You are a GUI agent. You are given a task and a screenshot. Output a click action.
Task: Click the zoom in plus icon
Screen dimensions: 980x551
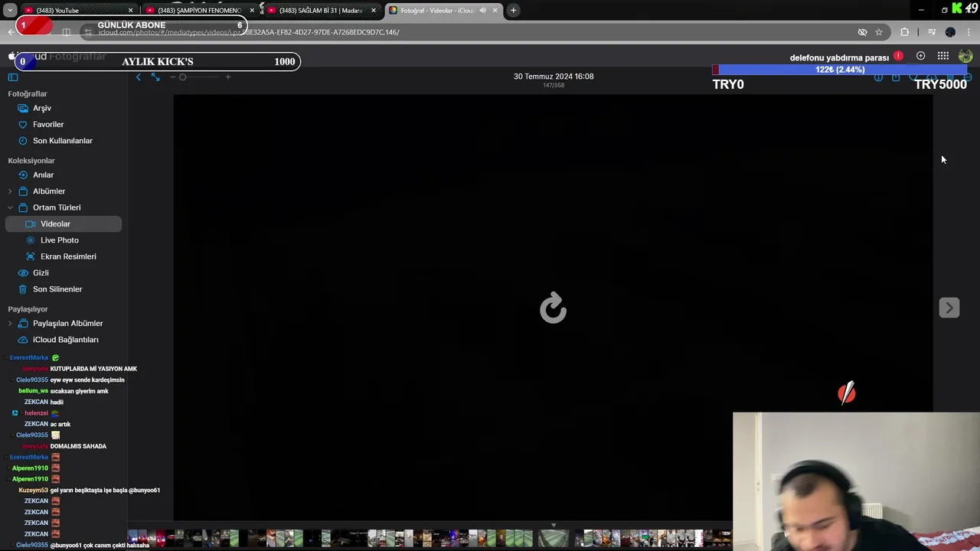point(227,77)
